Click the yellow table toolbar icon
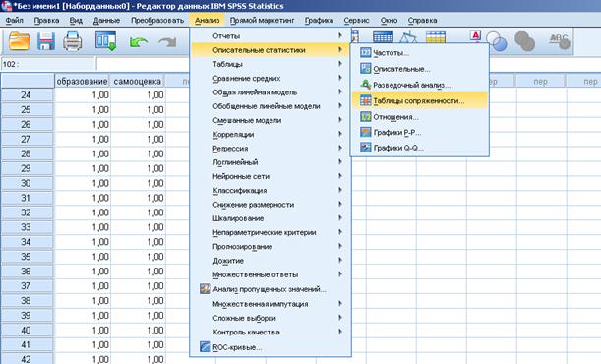Screen dimensions: 601x364 click(x=436, y=37)
